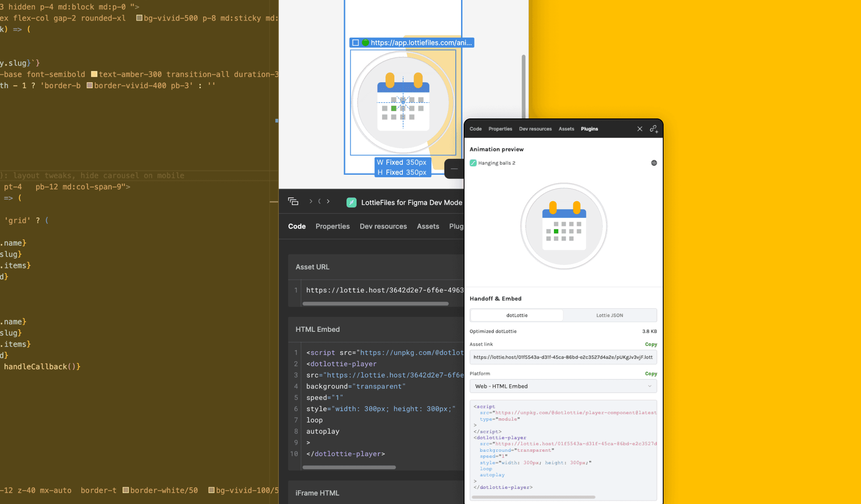This screenshot has width=861, height=504.
Task: Click the lottie.host asset link field
Action: tap(563, 357)
